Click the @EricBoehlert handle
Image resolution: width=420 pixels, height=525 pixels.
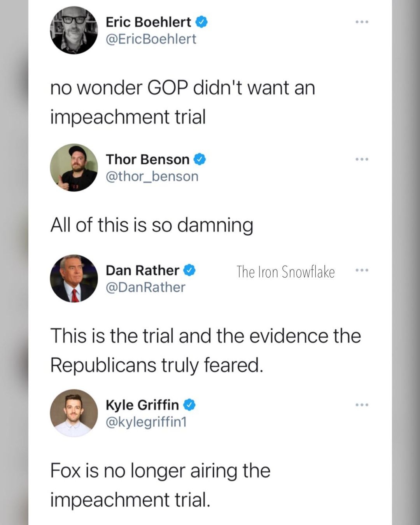coord(151,39)
